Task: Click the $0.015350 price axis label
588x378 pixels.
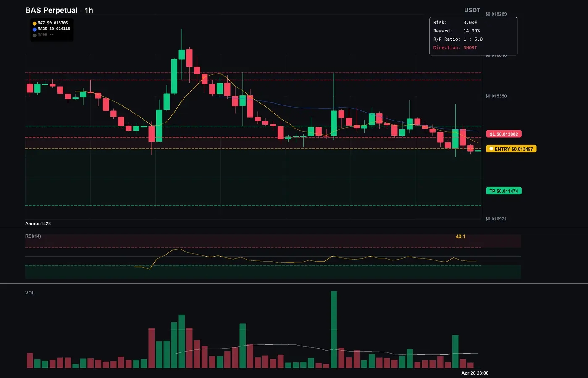Action: point(496,96)
